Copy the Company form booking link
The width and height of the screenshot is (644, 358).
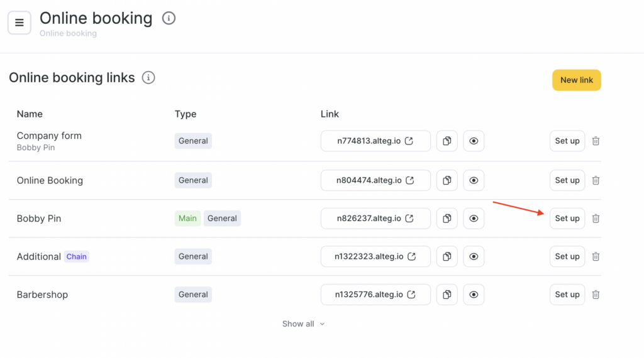point(447,141)
